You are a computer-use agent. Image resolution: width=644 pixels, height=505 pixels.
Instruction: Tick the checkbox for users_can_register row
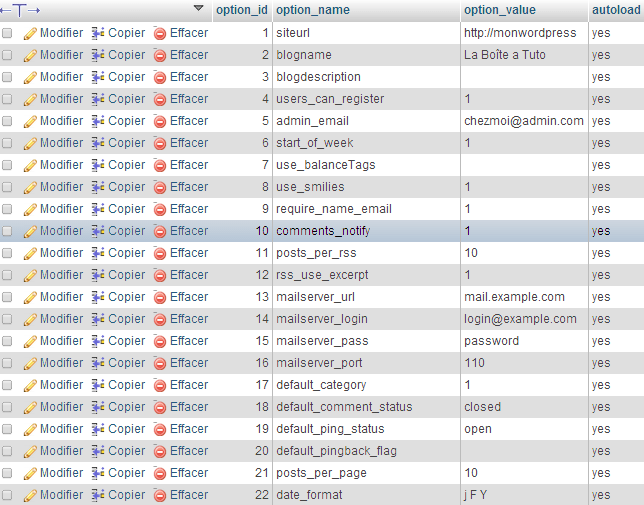pyautogui.click(x=8, y=99)
